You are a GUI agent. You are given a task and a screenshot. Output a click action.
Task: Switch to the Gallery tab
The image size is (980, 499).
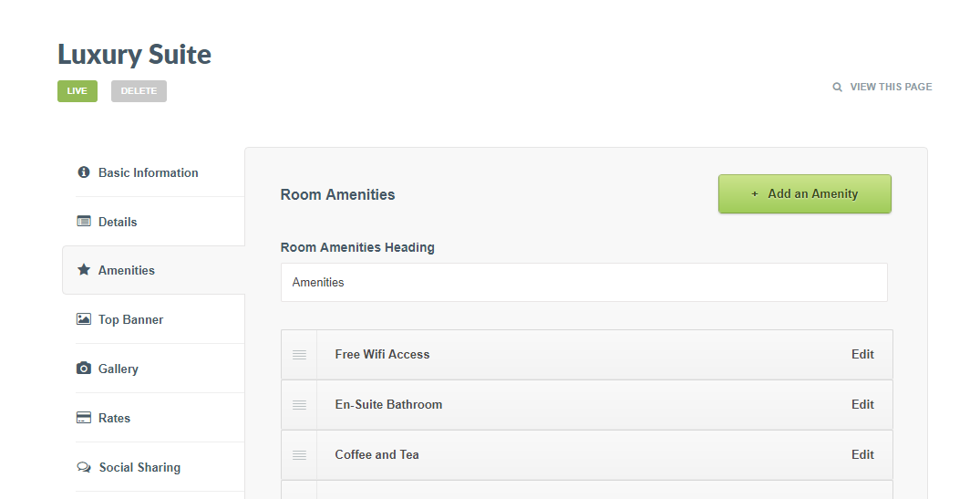[119, 369]
